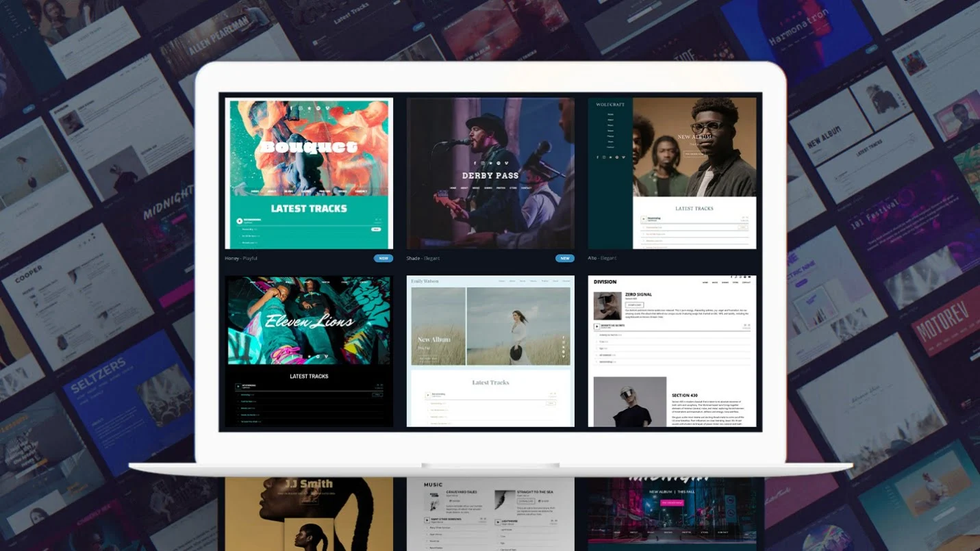980x551 pixels.
Task: Click the NEW badge beside Shade - Elegant
Action: [x=565, y=259]
